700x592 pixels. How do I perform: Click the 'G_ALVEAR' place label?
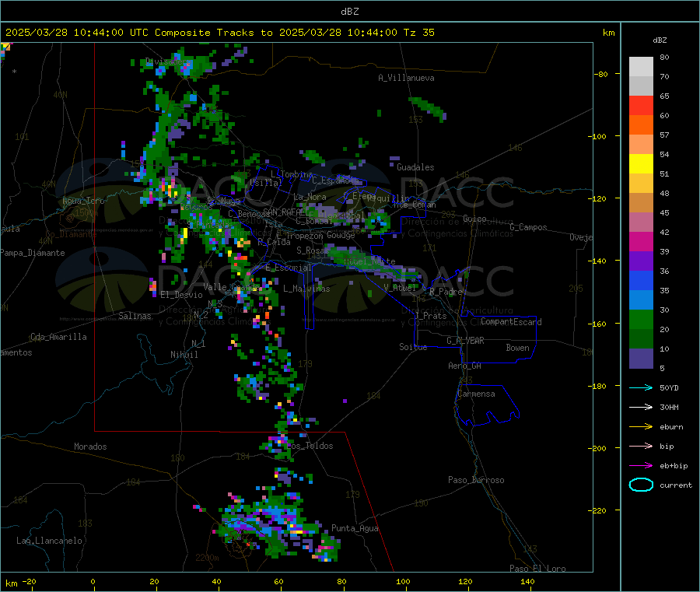click(x=465, y=341)
